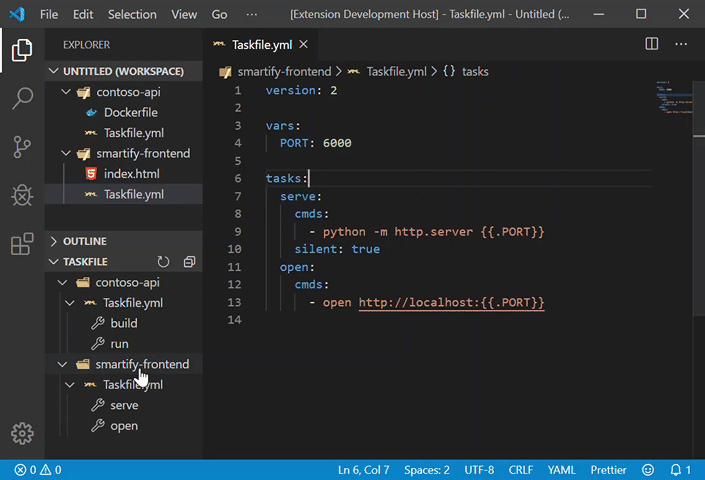Open the Go menu
The height and width of the screenshot is (480, 705).
click(219, 14)
